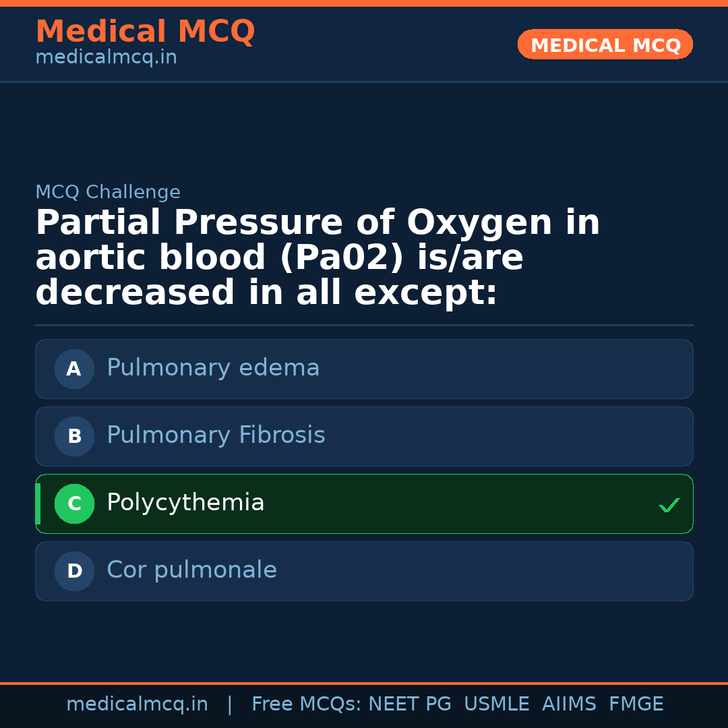Select the USMLE category in the footer
728x728 pixels.
(497, 703)
